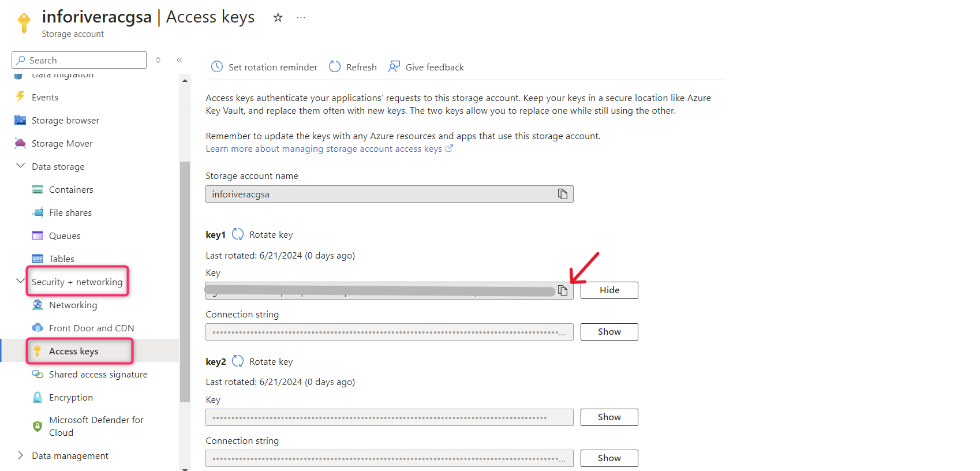Screen dimensions: 980x471
Task: Hide the key1 key value
Action: (609, 290)
